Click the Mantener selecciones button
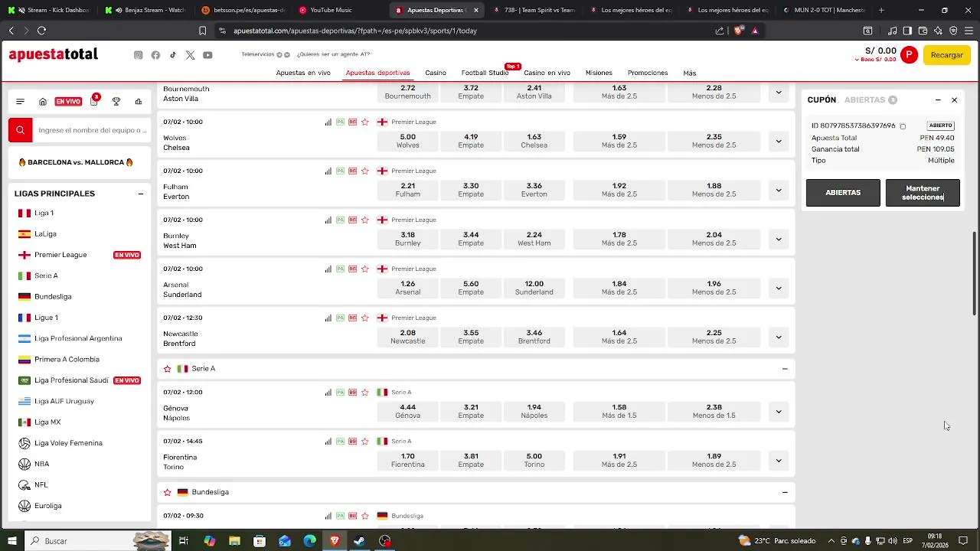Image resolution: width=980 pixels, height=551 pixels. coord(923,193)
